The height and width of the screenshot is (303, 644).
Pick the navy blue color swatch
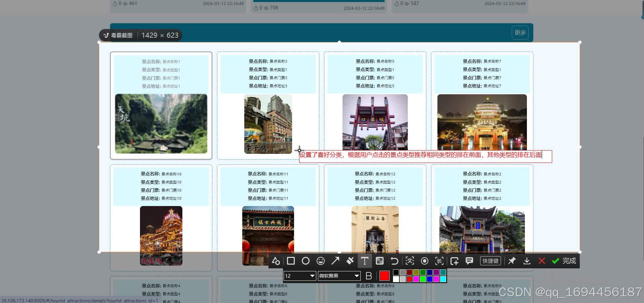[430, 272]
